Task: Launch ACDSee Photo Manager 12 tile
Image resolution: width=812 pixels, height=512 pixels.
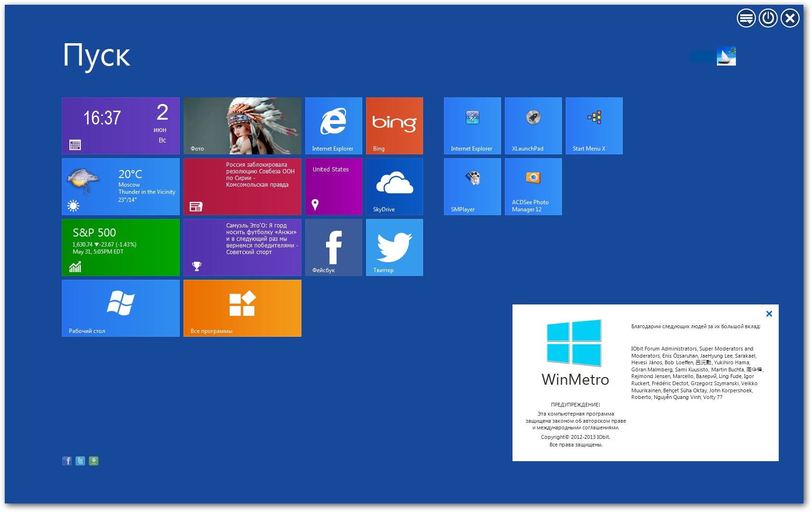Action: pos(533,187)
